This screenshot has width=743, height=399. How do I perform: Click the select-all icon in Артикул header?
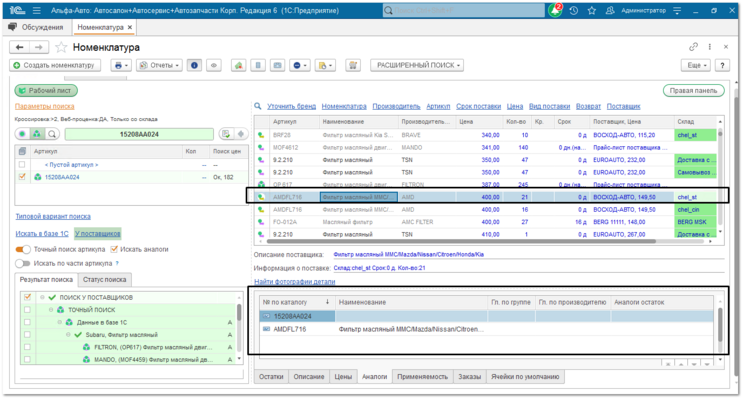pyautogui.click(x=22, y=151)
